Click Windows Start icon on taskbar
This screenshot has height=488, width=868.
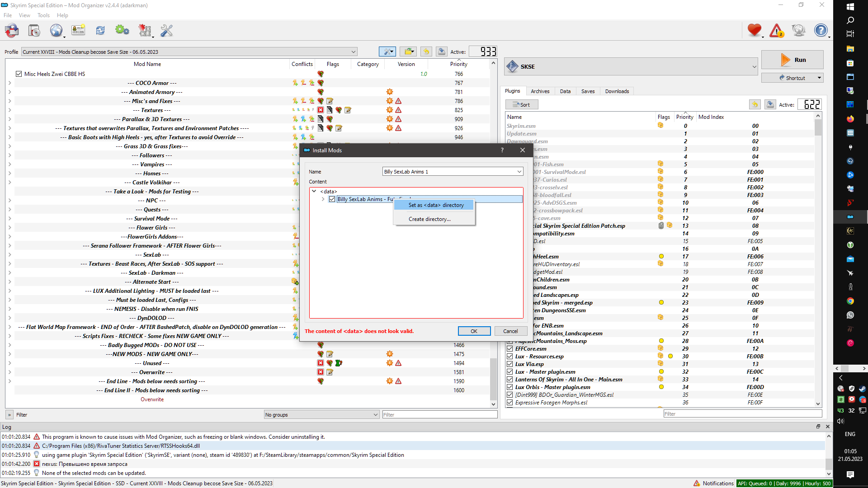point(850,7)
